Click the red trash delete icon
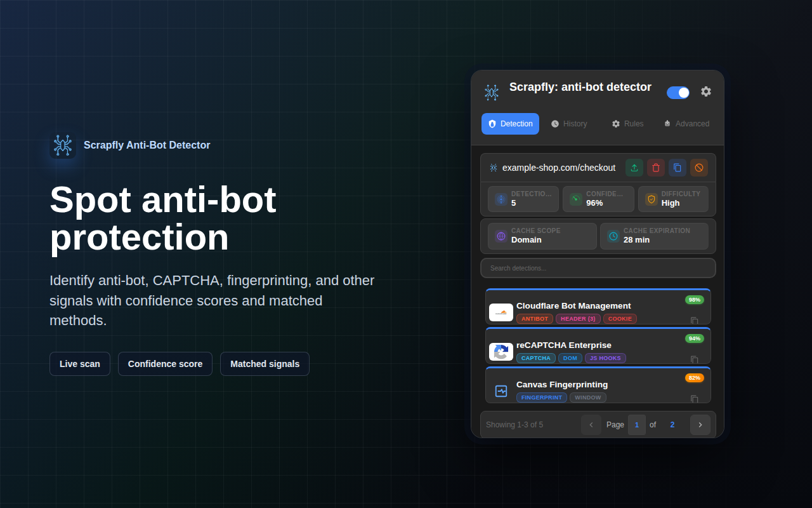 (656, 168)
